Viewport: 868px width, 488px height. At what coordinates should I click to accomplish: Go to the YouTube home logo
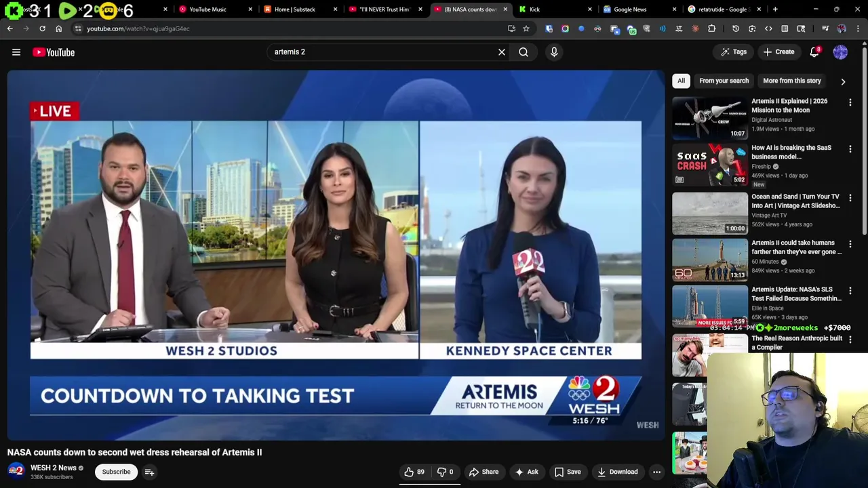point(54,52)
